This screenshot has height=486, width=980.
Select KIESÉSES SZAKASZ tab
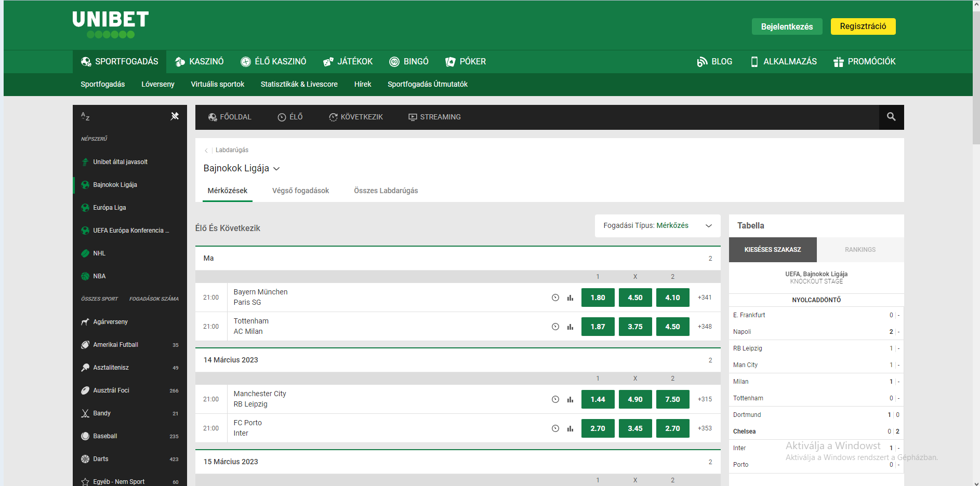tap(773, 250)
